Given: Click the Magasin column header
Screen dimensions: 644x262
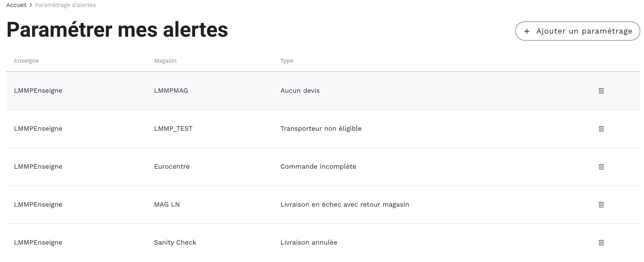Looking at the screenshot, I should [165, 61].
